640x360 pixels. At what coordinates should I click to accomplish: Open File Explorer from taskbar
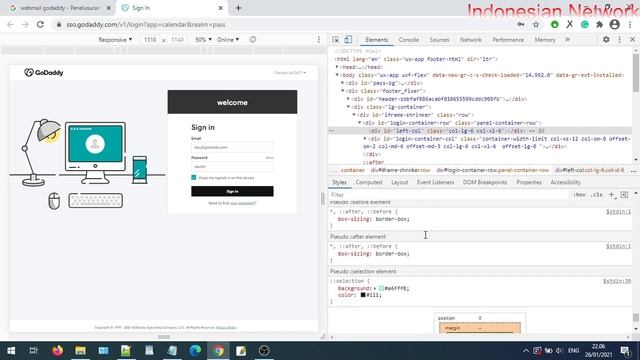(80, 351)
